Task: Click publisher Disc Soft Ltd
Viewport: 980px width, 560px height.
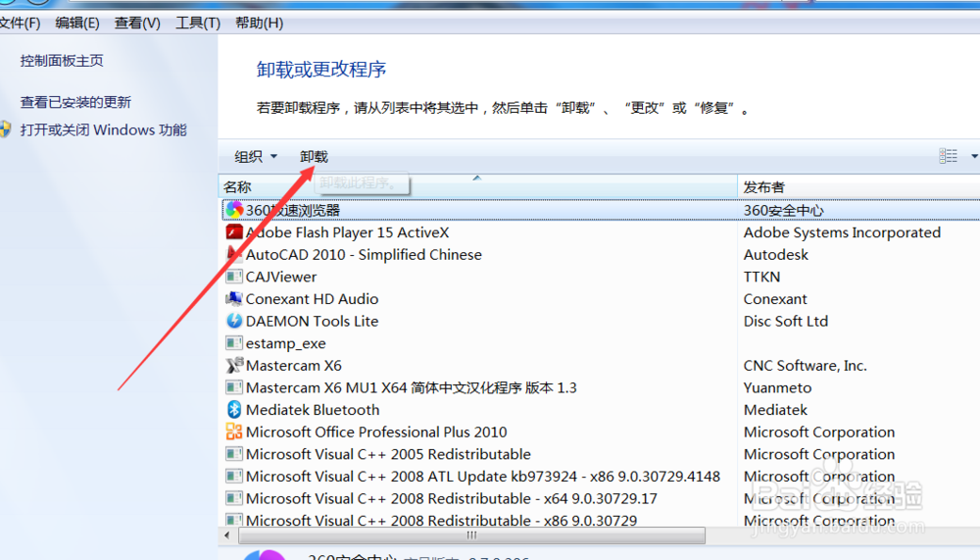Action: click(786, 321)
